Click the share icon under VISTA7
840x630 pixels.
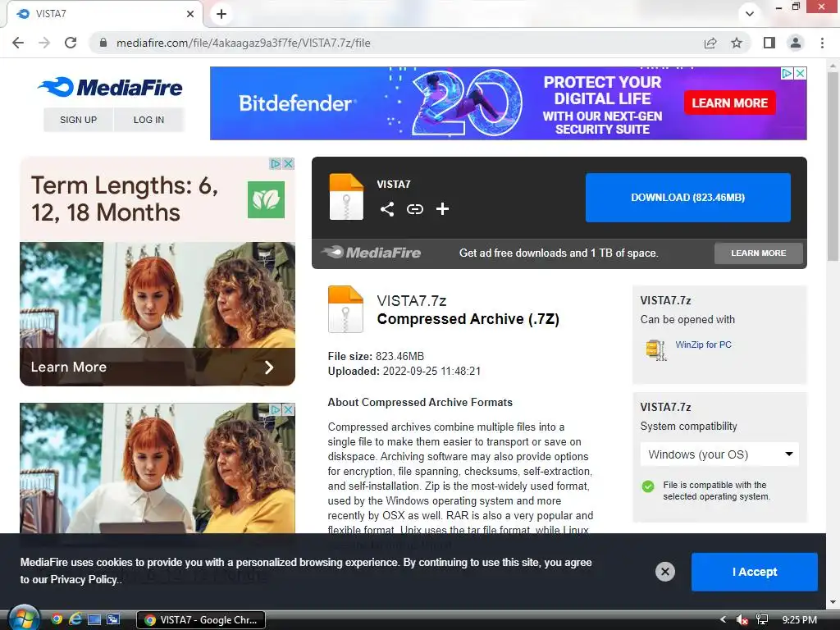point(387,209)
